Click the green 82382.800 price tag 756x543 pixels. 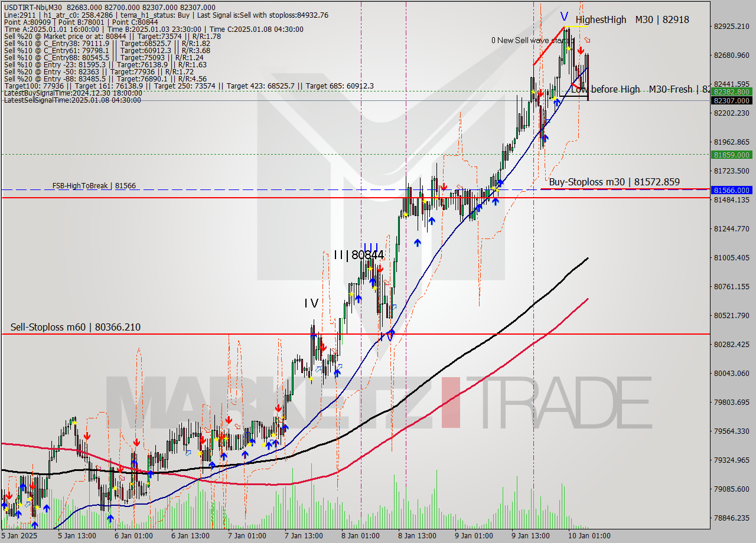pyautogui.click(x=732, y=92)
